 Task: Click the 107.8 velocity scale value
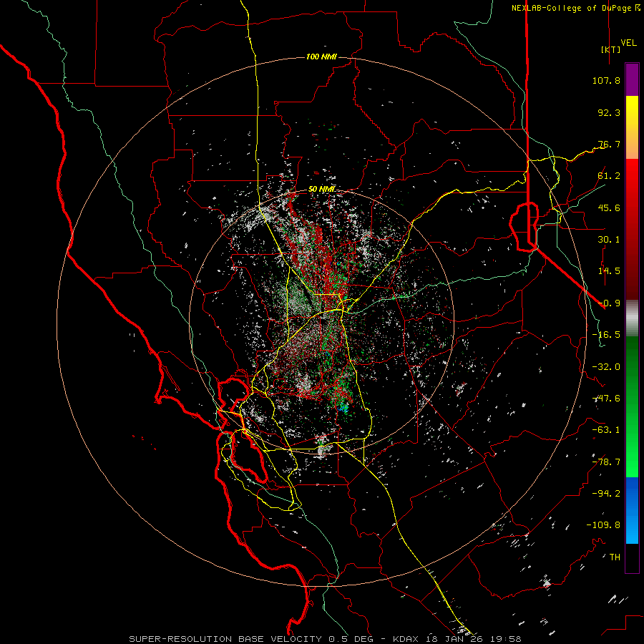(x=606, y=80)
